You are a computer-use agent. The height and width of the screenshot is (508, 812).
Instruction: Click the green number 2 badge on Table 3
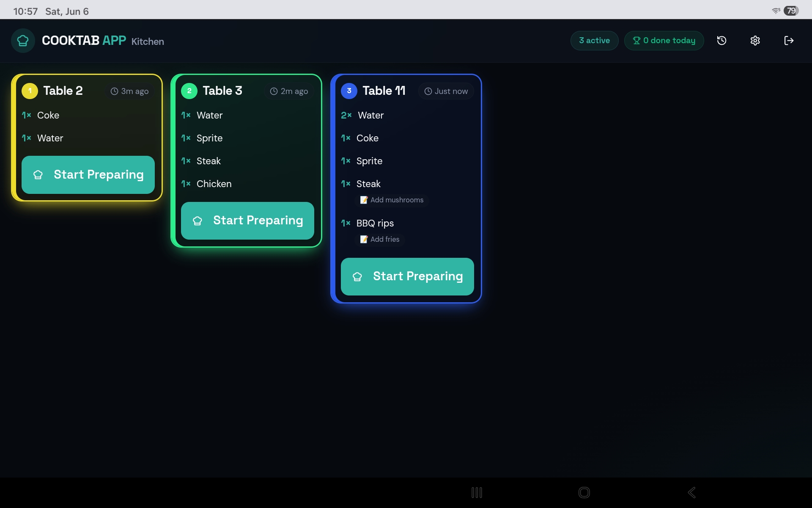tap(189, 91)
